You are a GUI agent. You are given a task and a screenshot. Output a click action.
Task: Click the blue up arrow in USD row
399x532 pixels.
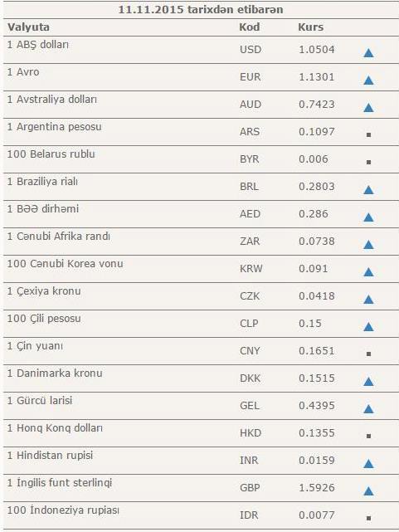point(368,53)
